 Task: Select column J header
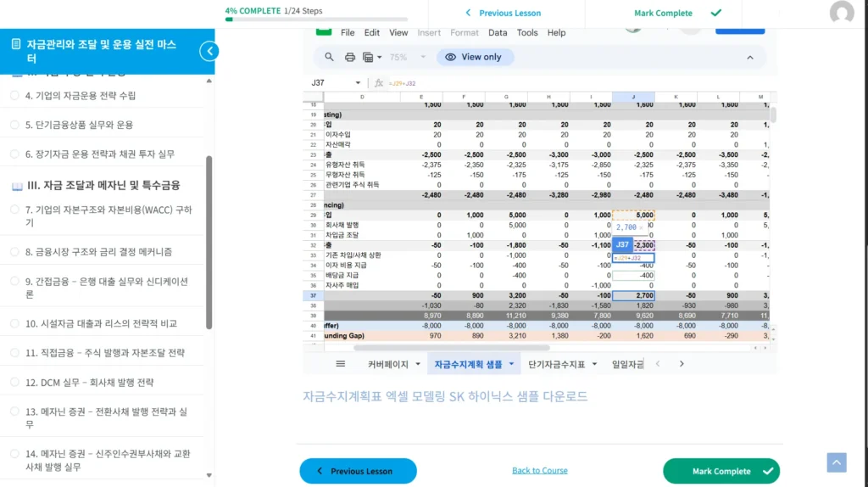click(633, 97)
